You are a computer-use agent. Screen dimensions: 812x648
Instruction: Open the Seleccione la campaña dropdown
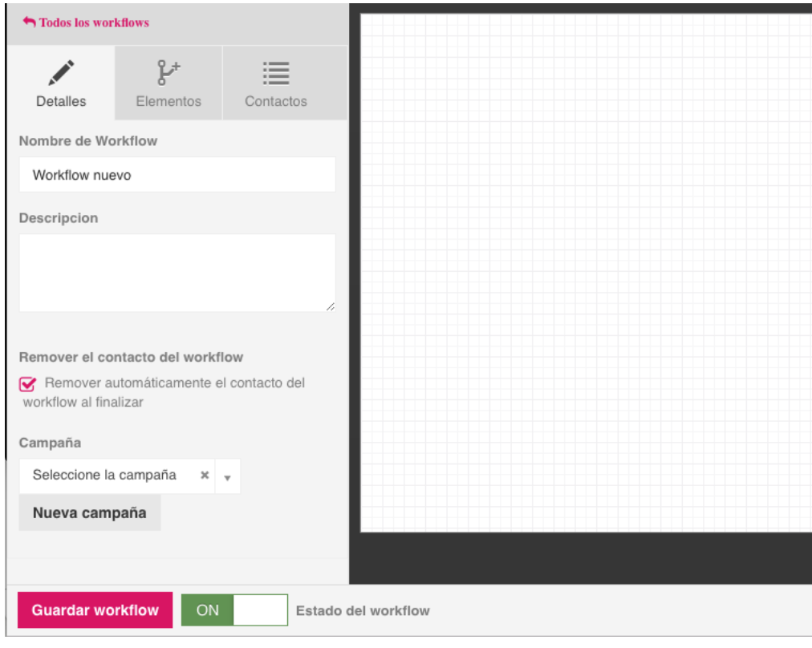(104, 476)
